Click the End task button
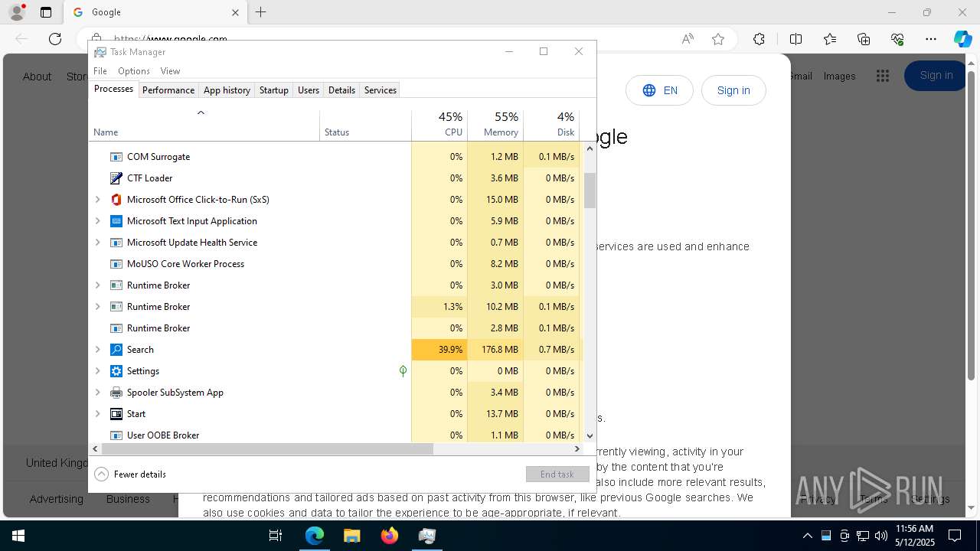980x551 pixels. (557, 474)
